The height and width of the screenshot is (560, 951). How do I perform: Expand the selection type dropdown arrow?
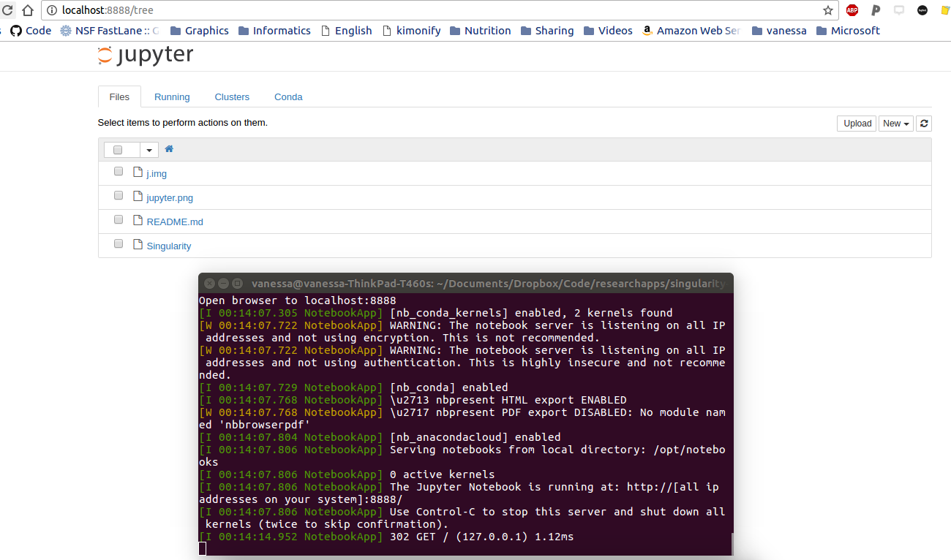tap(149, 150)
